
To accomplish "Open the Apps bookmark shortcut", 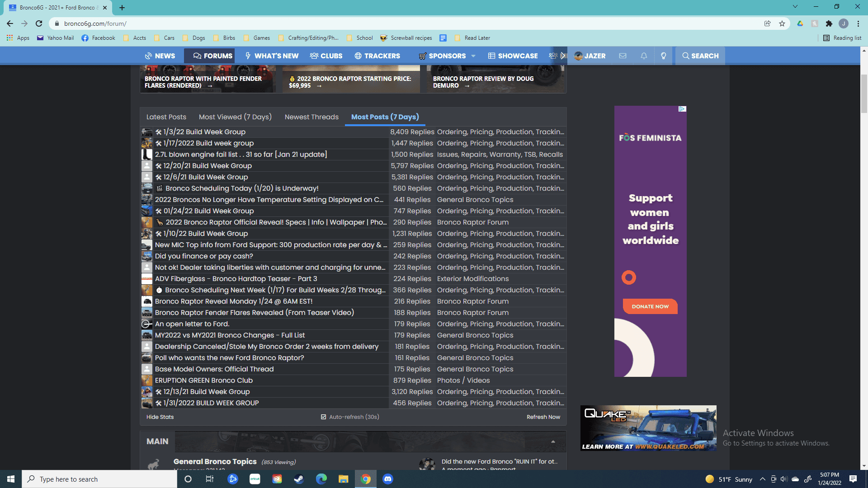I will pyautogui.click(x=18, y=38).
